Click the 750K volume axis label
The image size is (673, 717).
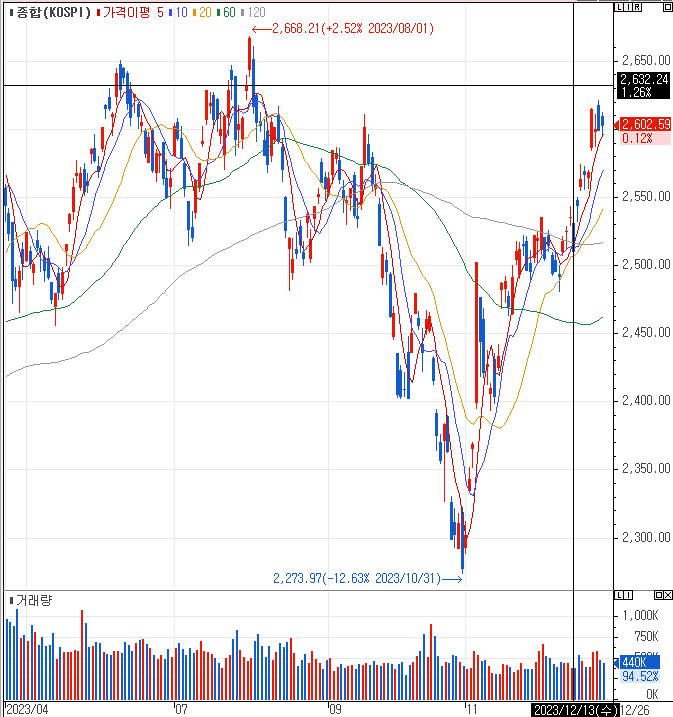tap(646, 637)
